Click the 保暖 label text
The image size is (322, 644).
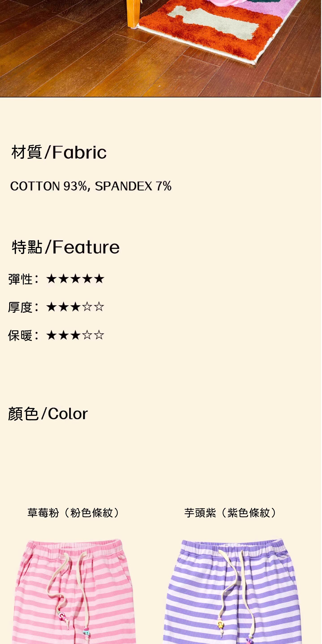20,335
